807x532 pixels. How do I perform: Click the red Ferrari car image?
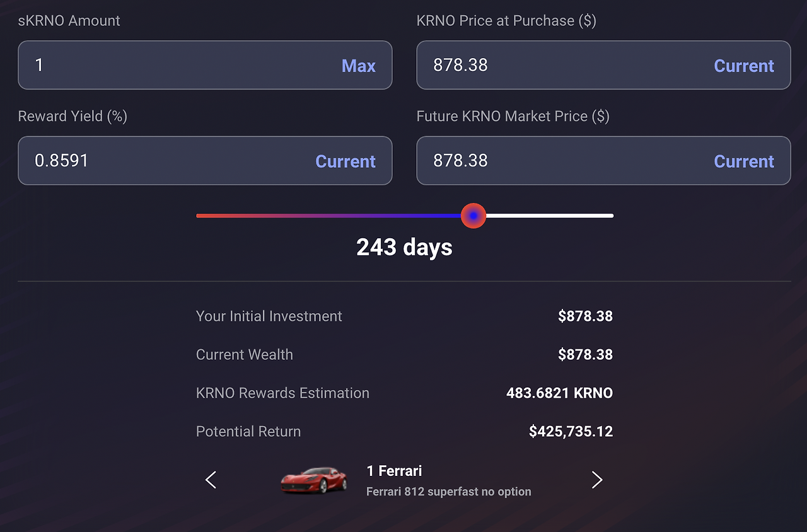pos(314,480)
